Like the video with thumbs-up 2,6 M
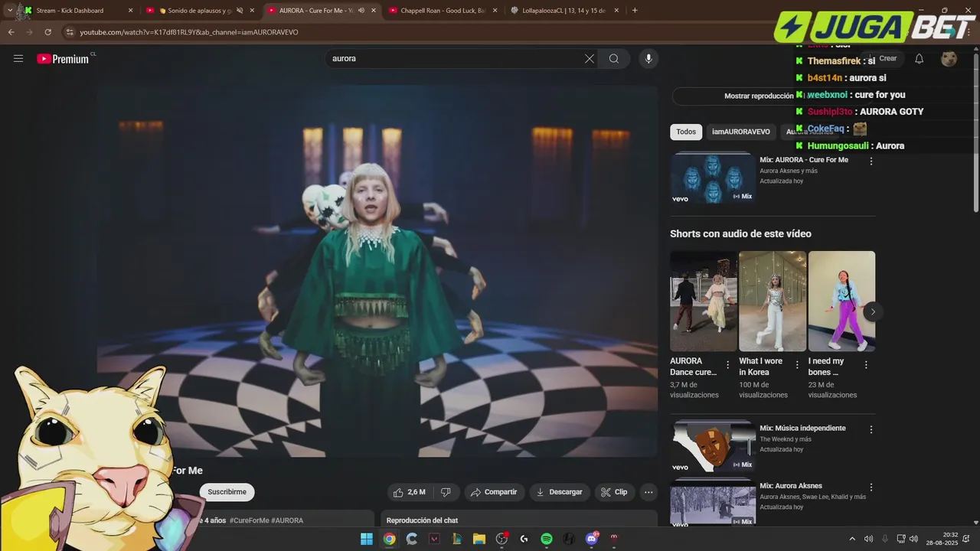The height and width of the screenshot is (551, 980). [409, 492]
